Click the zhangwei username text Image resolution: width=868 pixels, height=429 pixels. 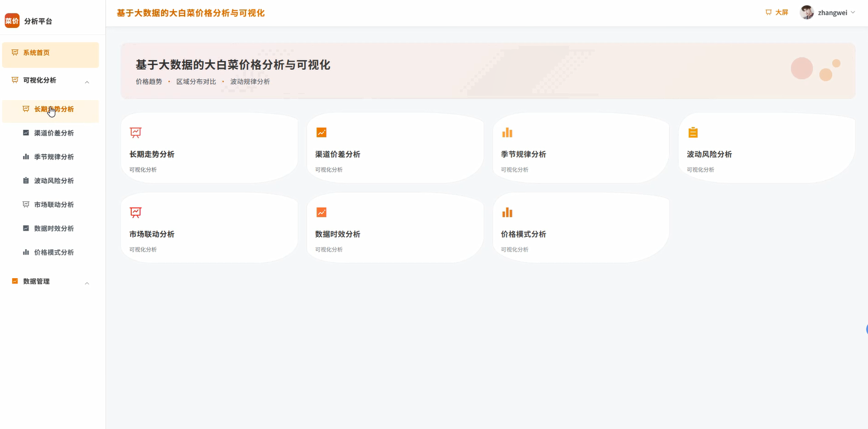833,12
